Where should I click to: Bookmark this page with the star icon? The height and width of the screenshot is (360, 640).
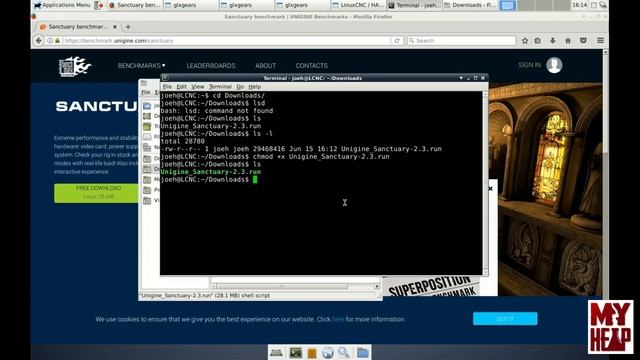[x=525, y=41]
